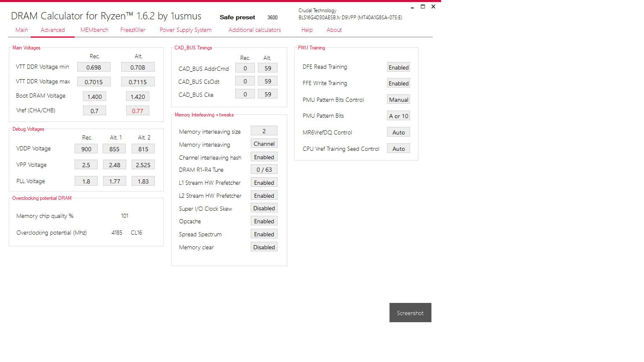The height and width of the screenshot is (362, 644).
Task: Click the red Vref Alt. value 0.77
Action: pyautogui.click(x=138, y=111)
